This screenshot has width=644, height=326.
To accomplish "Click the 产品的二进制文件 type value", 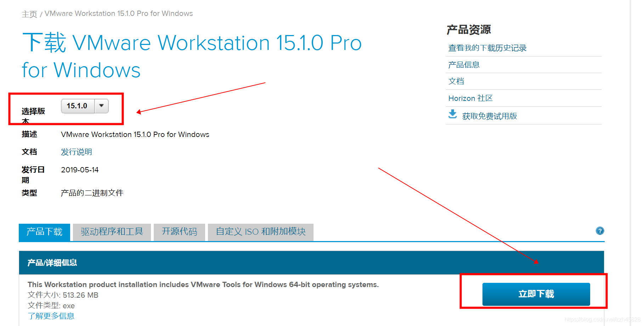I will (92, 193).
